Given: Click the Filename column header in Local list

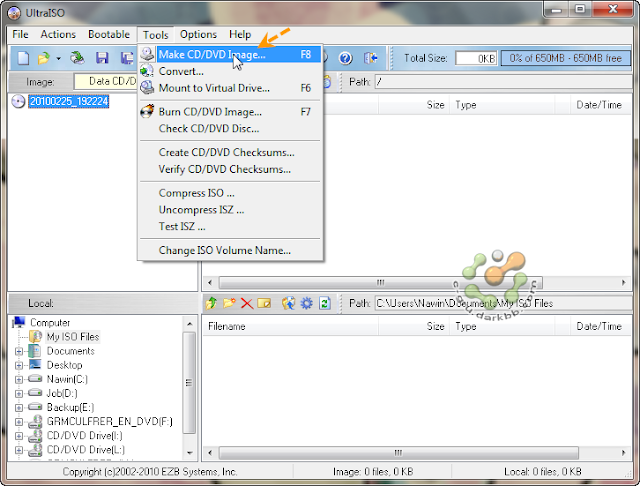Looking at the screenshot, I should click(290, 326).
